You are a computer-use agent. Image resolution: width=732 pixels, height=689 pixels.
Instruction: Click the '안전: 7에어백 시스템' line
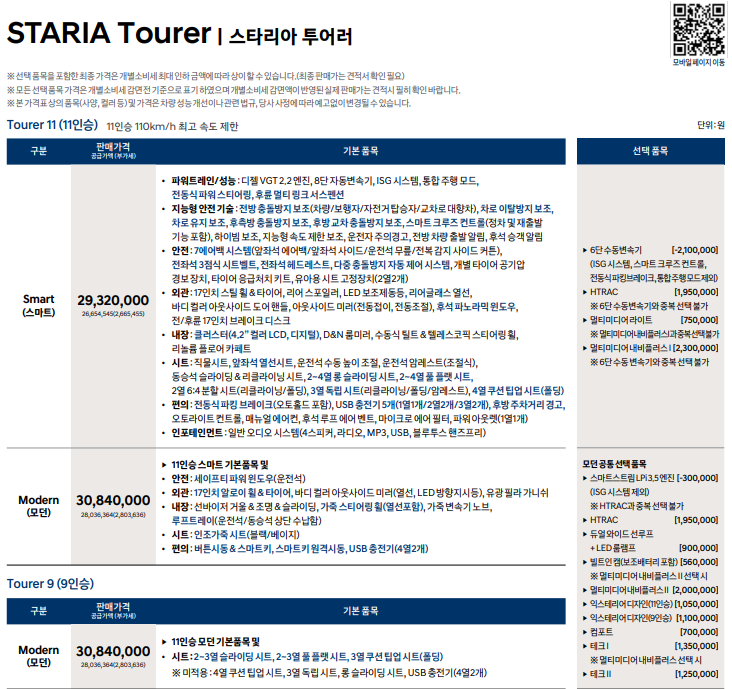337,251
